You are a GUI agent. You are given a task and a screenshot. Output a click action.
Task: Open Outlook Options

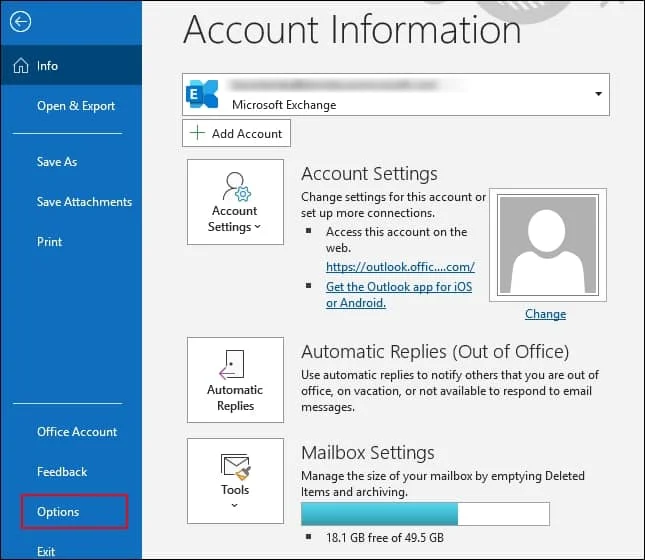pos(74,511)
